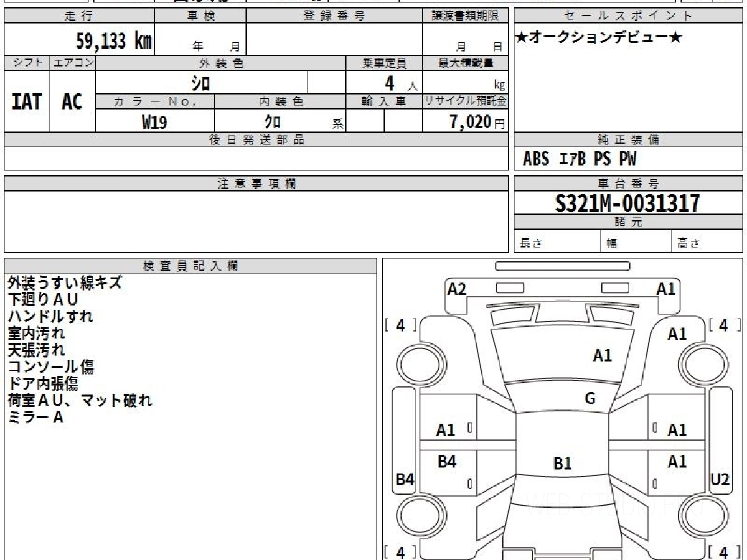
Task: Select the color code W19
Action: (154, 122)
